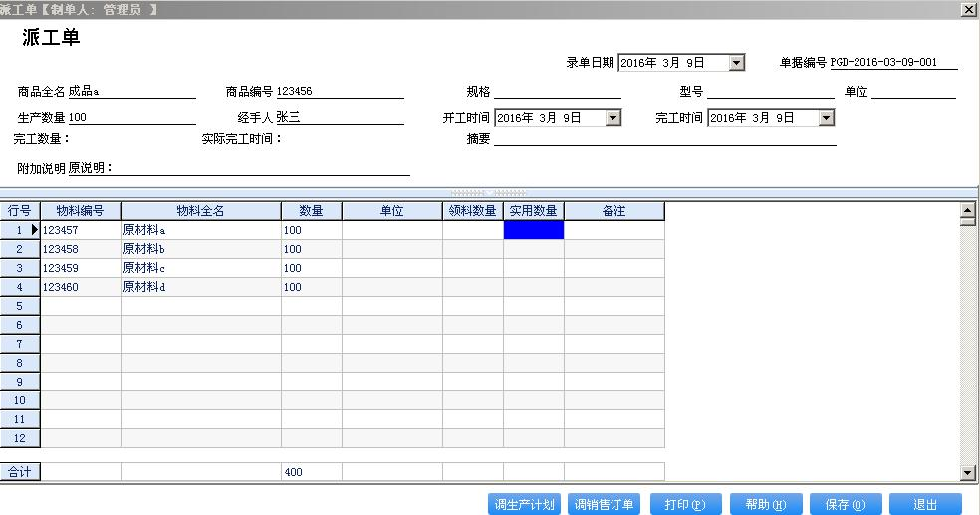Open the 录单日期 date dropdown

point(736,63)
